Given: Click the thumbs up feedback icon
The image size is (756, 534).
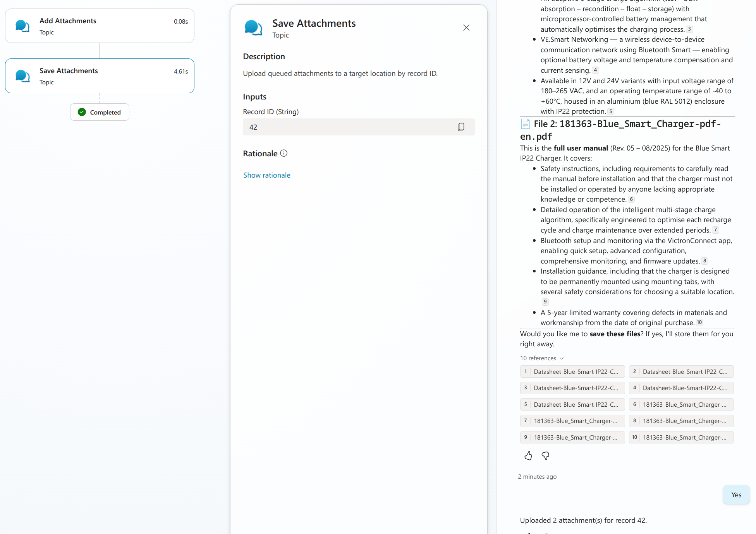Looking at the screenshot, I should [x=528, y=456].
